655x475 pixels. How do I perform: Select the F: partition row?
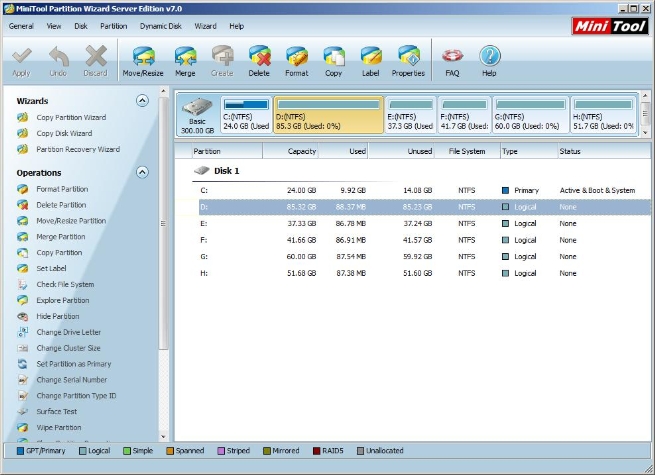tap(424, 240)
